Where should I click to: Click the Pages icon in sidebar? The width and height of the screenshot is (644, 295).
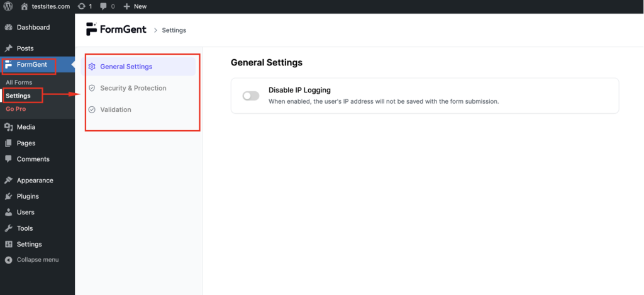9,143
